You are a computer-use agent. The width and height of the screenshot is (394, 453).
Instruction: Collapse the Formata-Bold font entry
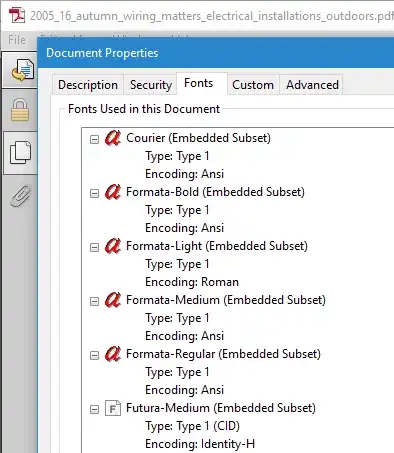(95, 193)
